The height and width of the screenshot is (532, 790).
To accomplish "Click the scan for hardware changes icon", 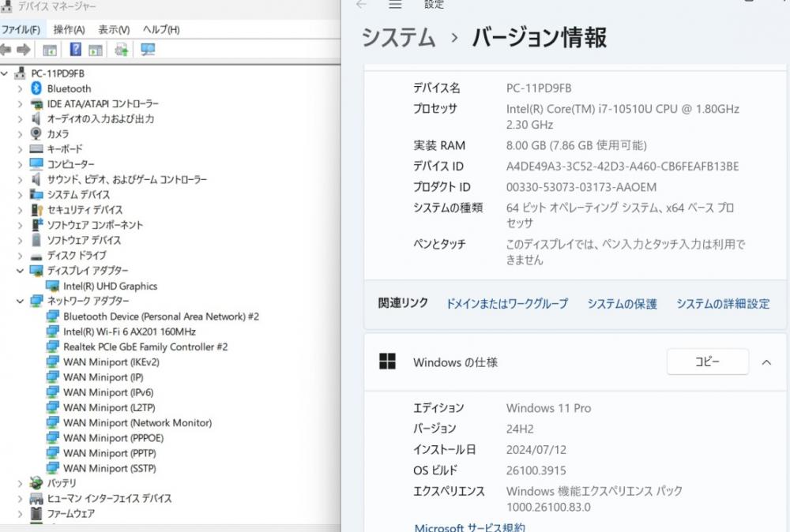I will 122,49.
